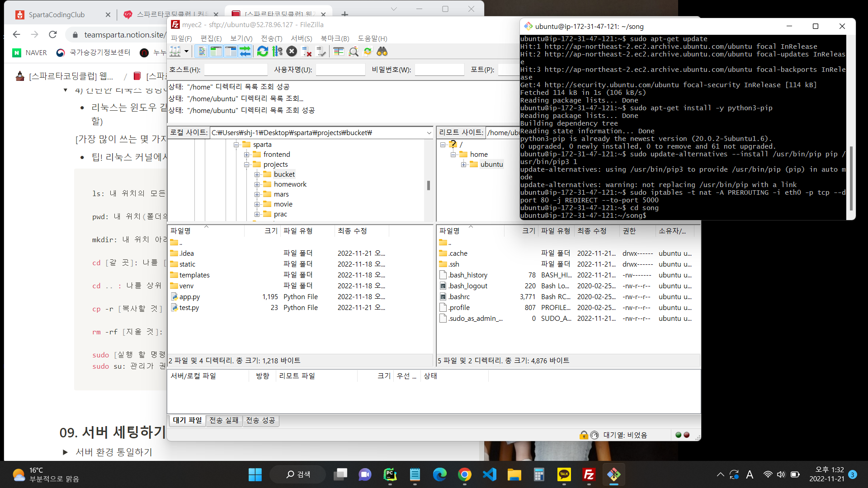The height and width of the screenshot is (488, 868).
Task: Click the lock encryption icon in status bar
Action: click(584, 435)
